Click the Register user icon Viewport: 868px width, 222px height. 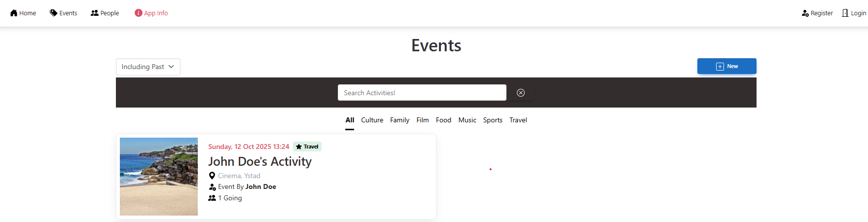[805, 13]
